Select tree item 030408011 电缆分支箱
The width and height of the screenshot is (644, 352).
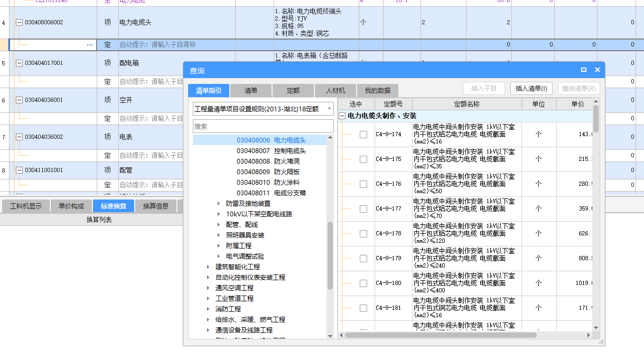[271, 193]
